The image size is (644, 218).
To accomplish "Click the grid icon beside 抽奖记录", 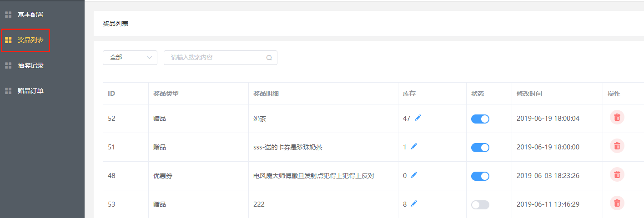I will click(8, 65).
